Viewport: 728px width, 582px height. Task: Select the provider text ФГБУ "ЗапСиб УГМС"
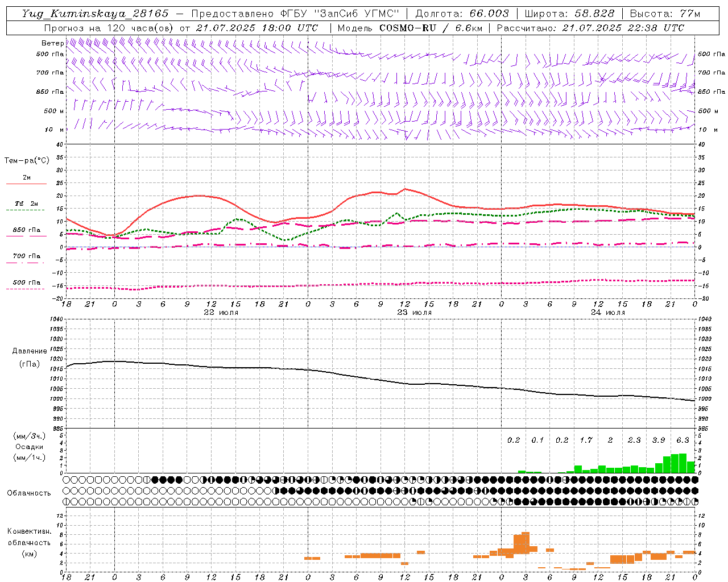pyautogui.click(x=340, y=14)
